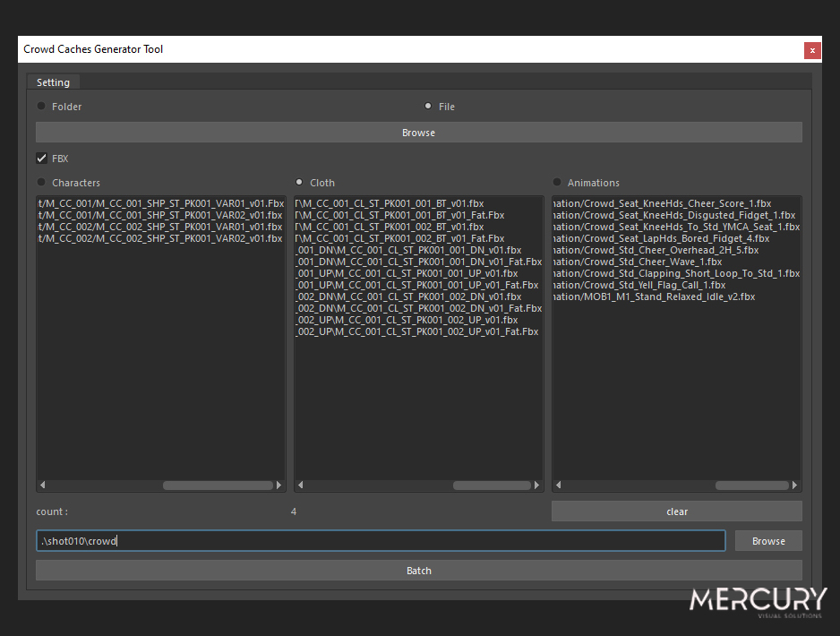The image size is (840, 636).
Task: Click left scroll arrow in Cloth list
Action: (x=300, y=486)
